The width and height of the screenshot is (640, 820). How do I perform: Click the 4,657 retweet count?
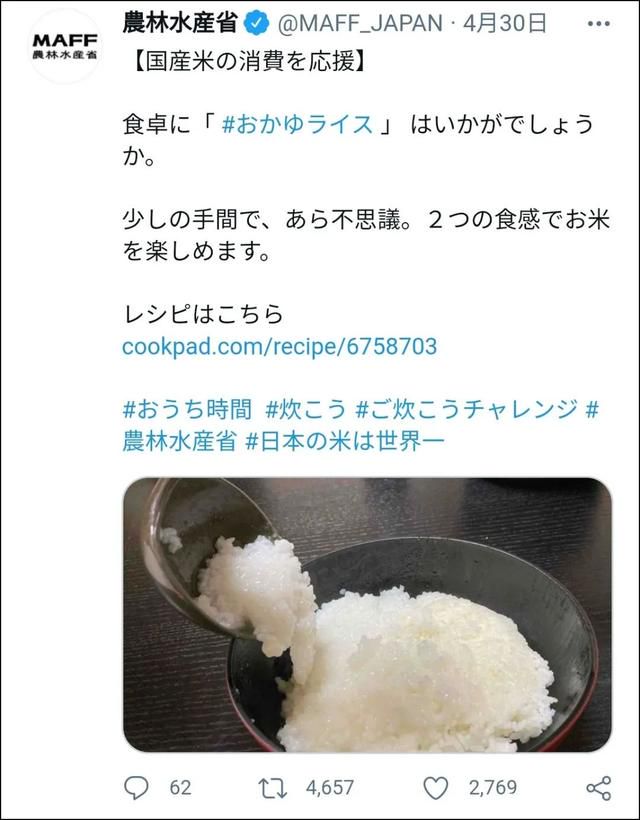point(330,788)
